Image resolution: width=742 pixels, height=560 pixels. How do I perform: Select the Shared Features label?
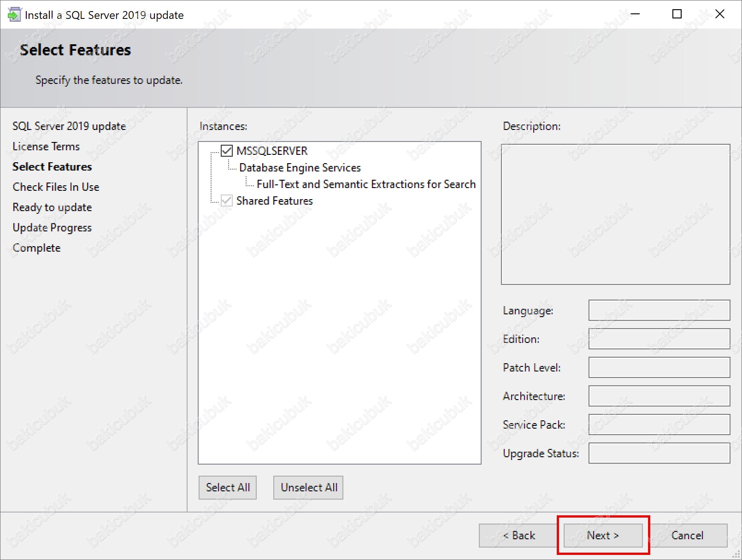(275, 201)
